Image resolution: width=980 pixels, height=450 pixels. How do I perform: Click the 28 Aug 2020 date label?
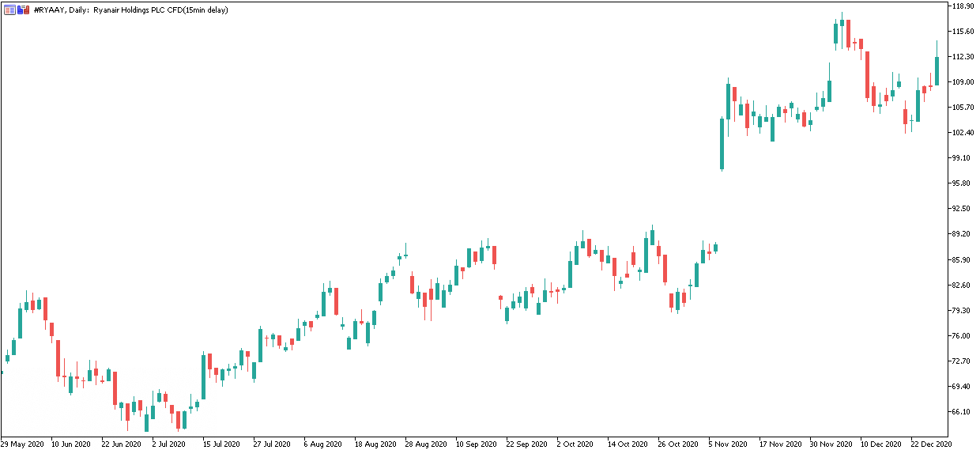427,444
